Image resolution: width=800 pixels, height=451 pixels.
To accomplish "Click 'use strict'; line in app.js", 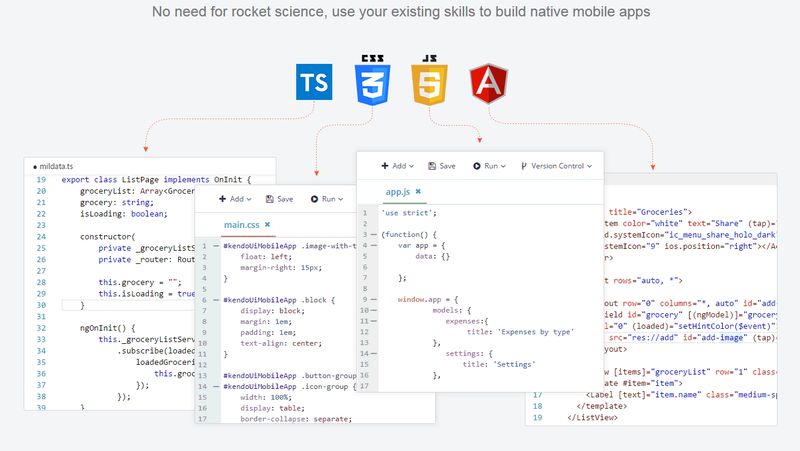I will coord(409,213).
